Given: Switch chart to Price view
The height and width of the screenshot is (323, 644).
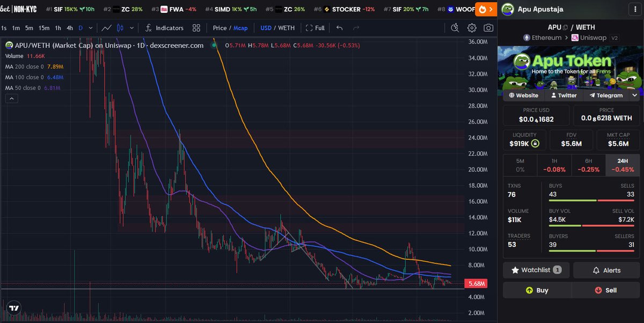Looking at the screenshot, I should [x=219, y=28].
